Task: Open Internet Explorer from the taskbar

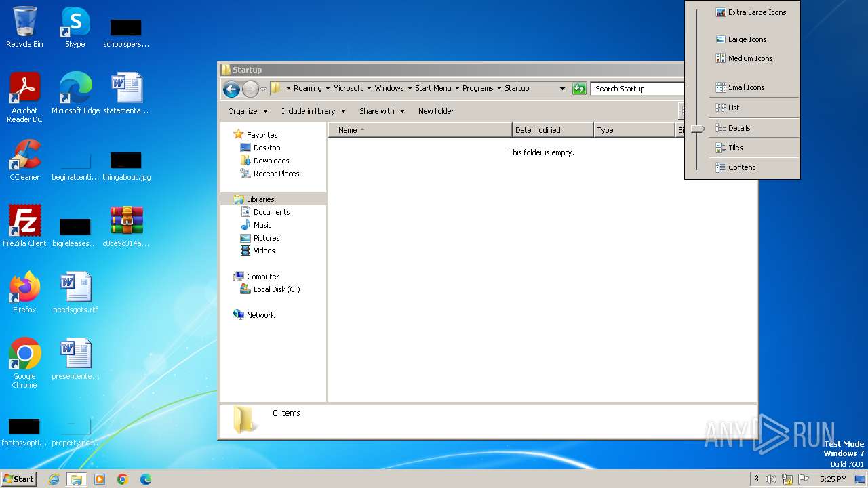Action: pyautogui.click(x=54, y=479)
